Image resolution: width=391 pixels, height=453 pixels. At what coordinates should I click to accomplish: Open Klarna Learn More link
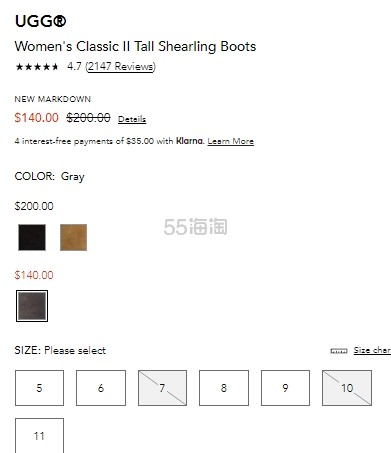point(230,141)
